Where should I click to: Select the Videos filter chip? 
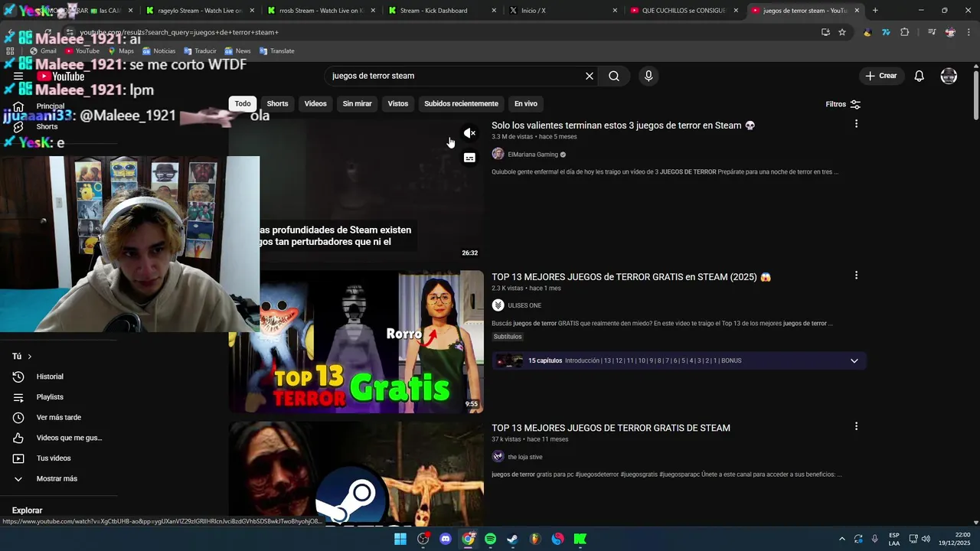click(315, 103)
